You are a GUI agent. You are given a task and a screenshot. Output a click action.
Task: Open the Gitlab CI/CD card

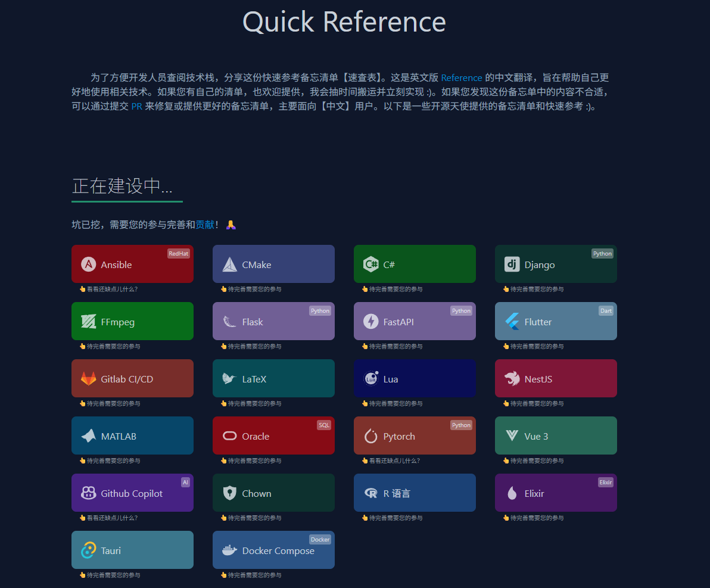pyautogui.click(x=132, y=378)
